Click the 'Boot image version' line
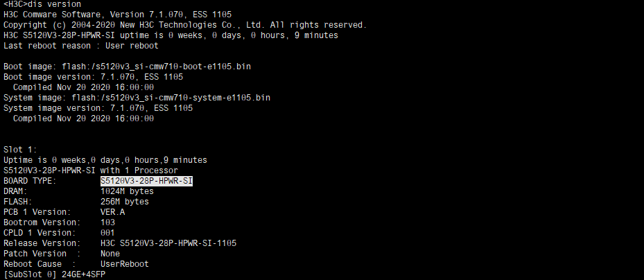644x280 pixels. pyautogui.click(x=93, y=77)
